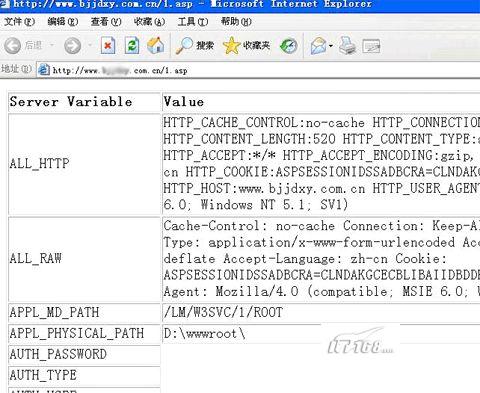Click the Forward arrow button
480x393 pixels.
[x=72, y=46]
